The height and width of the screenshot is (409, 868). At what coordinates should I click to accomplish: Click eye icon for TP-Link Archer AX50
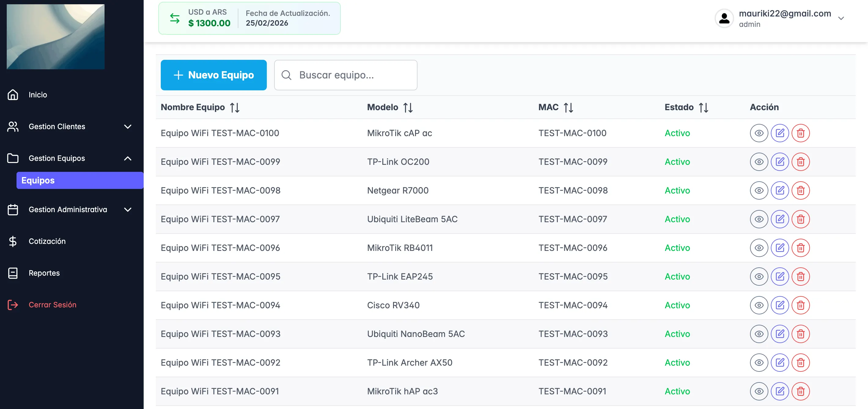click(759, 363)
